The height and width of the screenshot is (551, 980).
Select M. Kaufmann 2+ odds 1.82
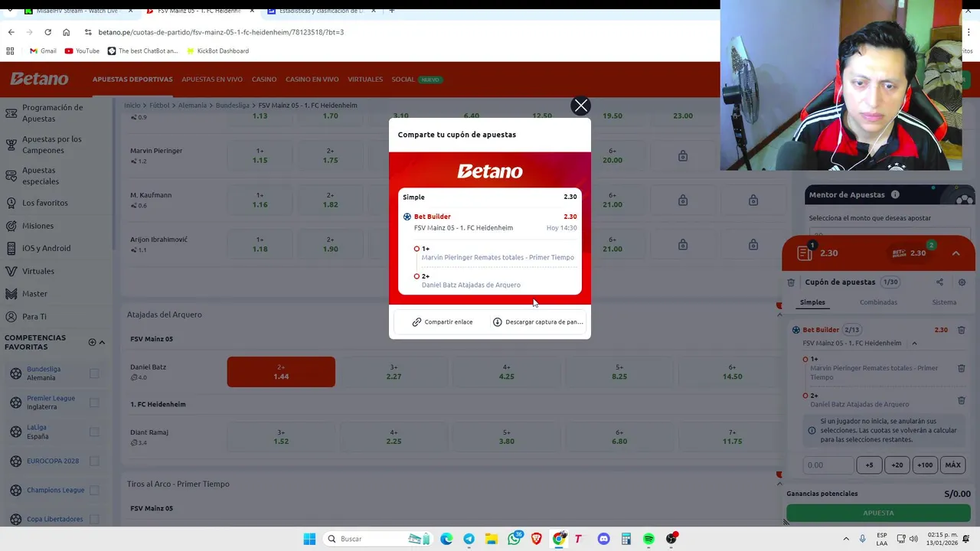point(330,200)
